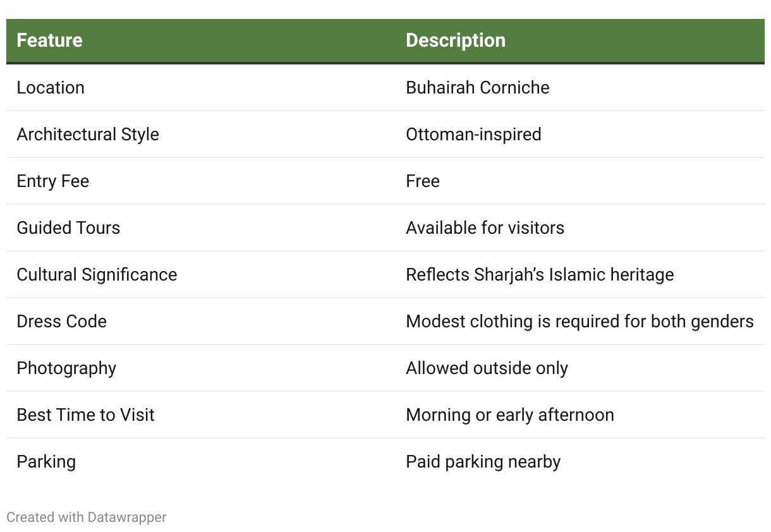The height and width of the screenshot is (532, 771).
Task: Open the Created with Datawrapper link
Action: [x=87, y=517]
